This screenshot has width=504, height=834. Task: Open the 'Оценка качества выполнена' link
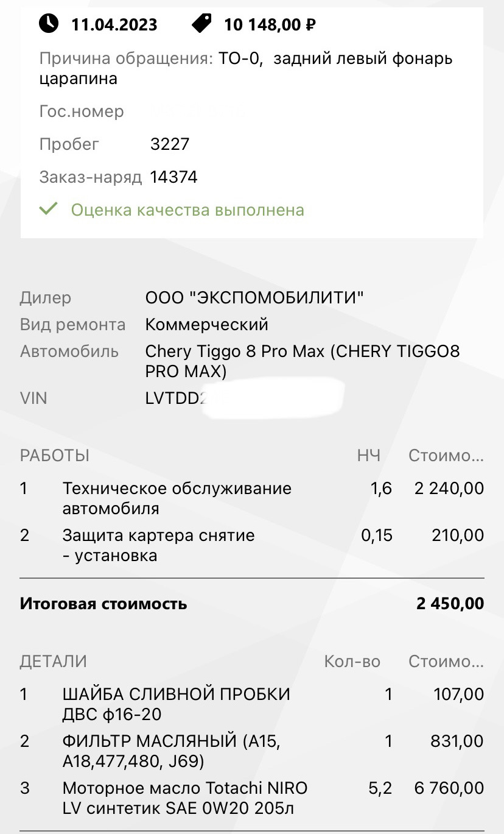(187, 210)
